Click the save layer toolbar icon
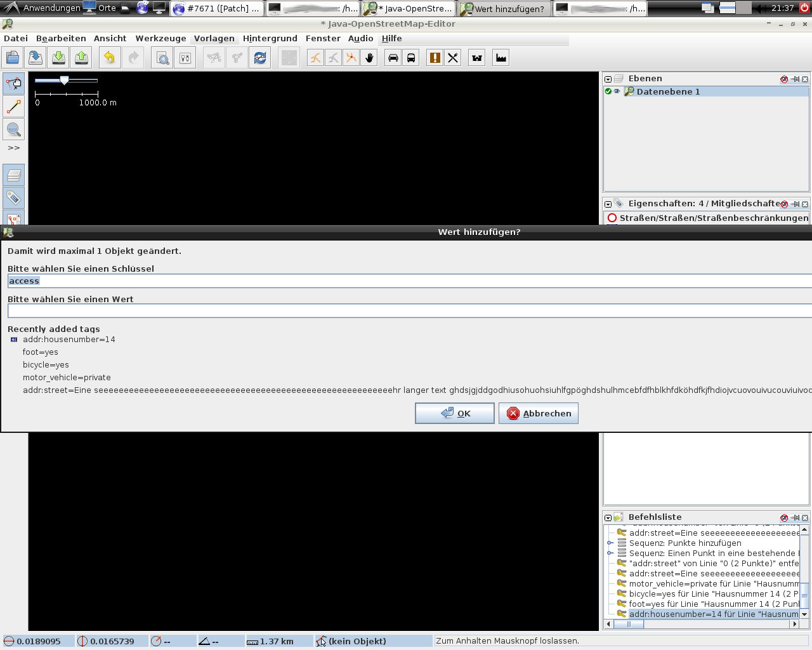812x650 pixels. point(36,58)
